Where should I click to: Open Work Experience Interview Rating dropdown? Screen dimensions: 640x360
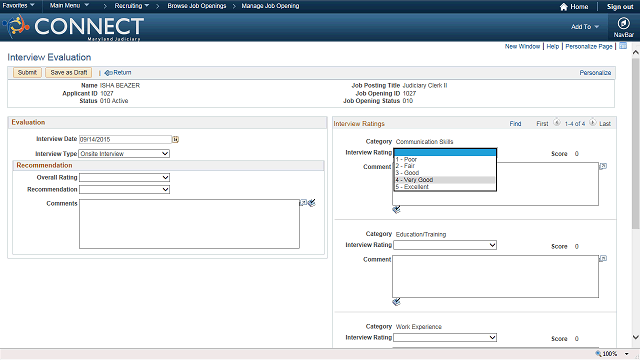(445, 338)
